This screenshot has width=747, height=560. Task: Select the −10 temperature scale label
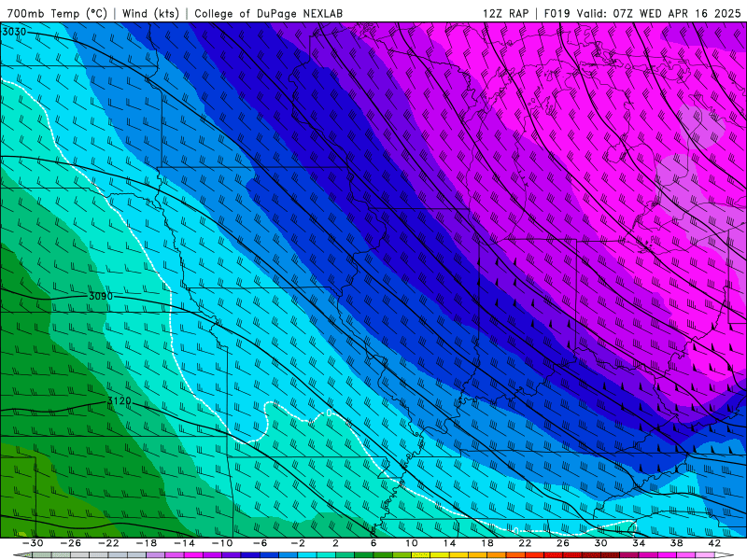pyautogui.click(x=222, y=543)
